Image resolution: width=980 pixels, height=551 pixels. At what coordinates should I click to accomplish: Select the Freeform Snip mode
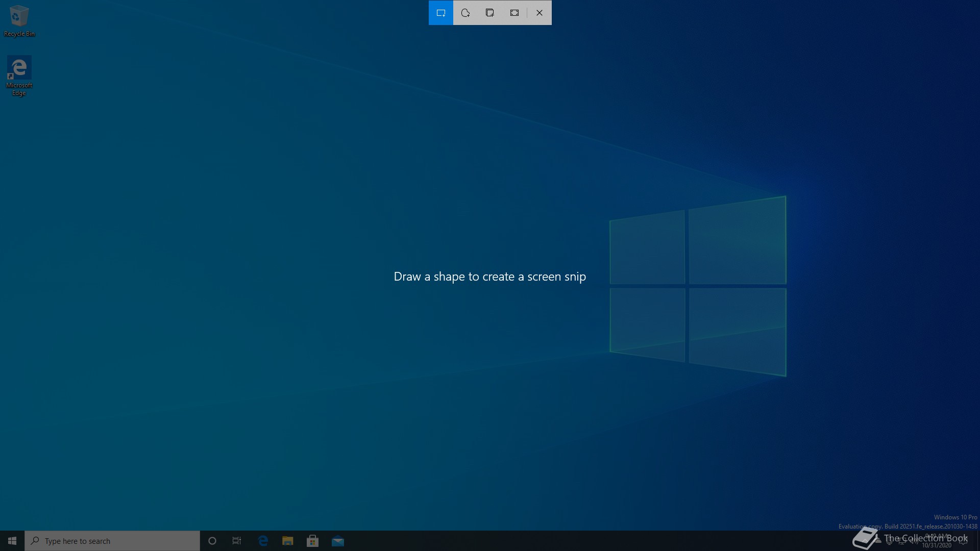(x=465, y=13)
